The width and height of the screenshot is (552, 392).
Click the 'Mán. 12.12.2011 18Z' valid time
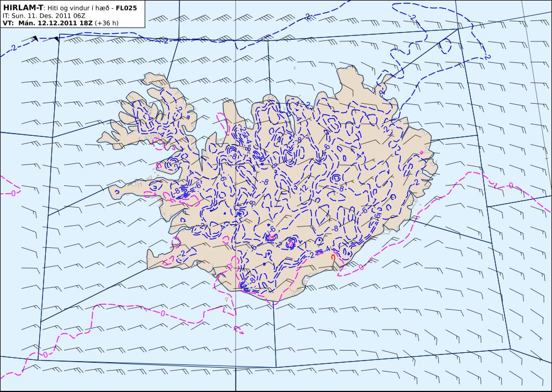click(55, 23)
